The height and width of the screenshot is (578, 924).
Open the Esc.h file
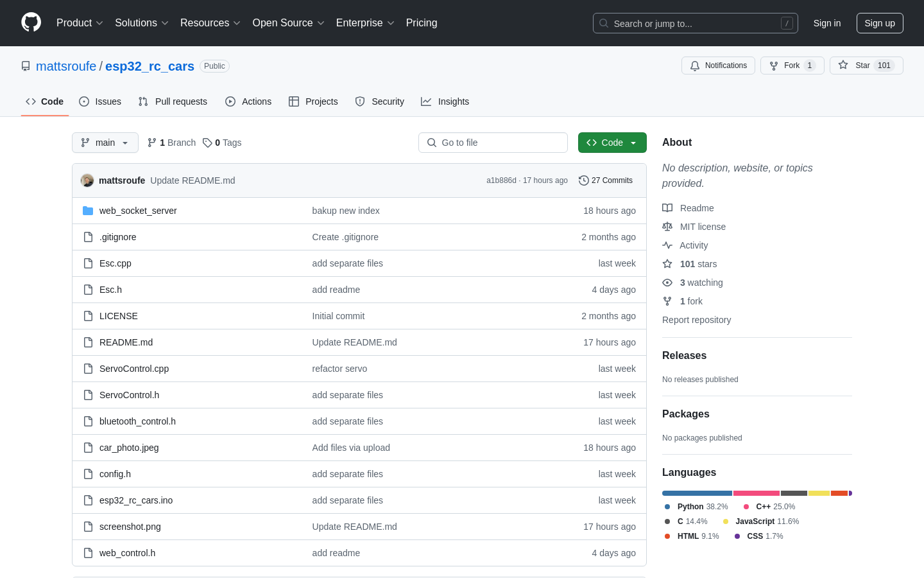tap(110, 290)
